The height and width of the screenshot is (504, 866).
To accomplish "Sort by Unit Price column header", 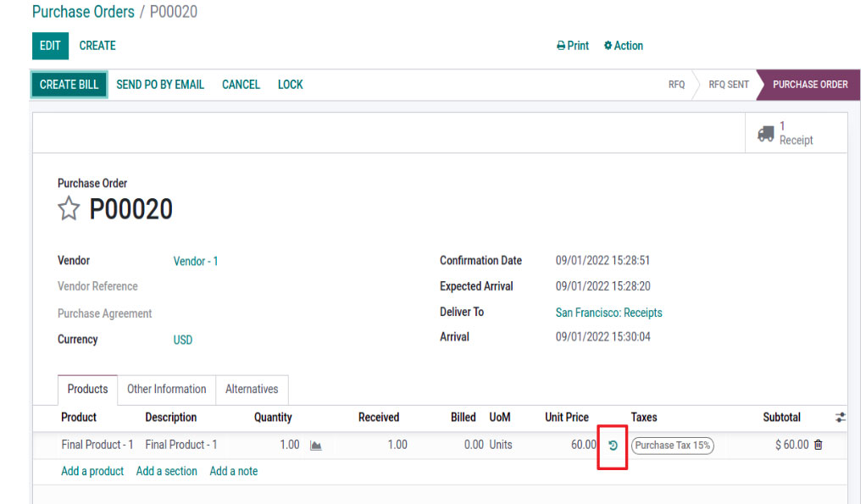I will click(567, 418).
